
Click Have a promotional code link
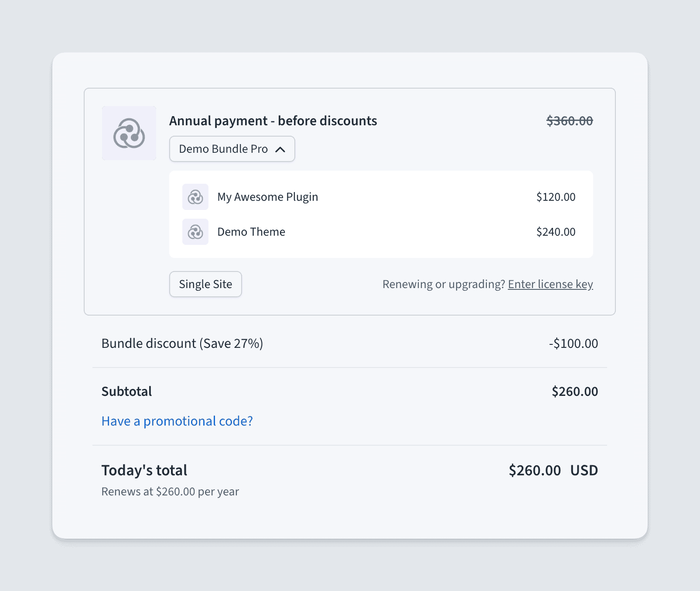[x=177, y=421]
